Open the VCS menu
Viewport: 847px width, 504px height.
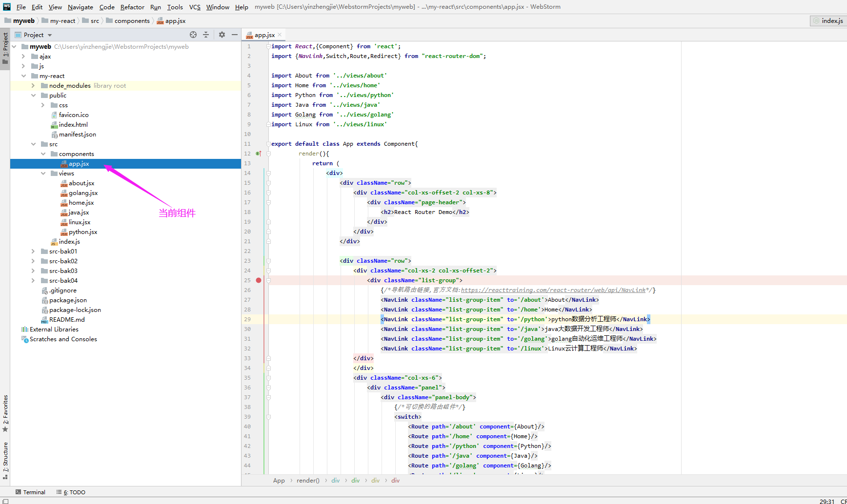[x=195, y=7]
